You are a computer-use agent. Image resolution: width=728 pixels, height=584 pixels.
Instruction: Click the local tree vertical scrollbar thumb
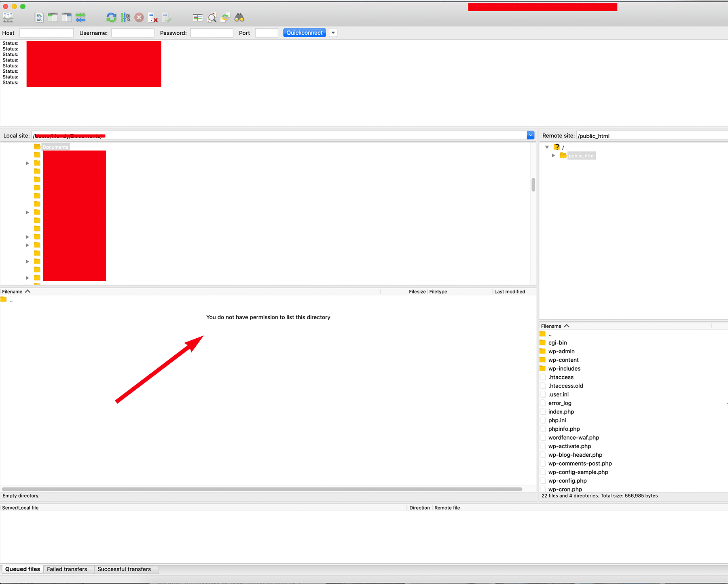533,185
